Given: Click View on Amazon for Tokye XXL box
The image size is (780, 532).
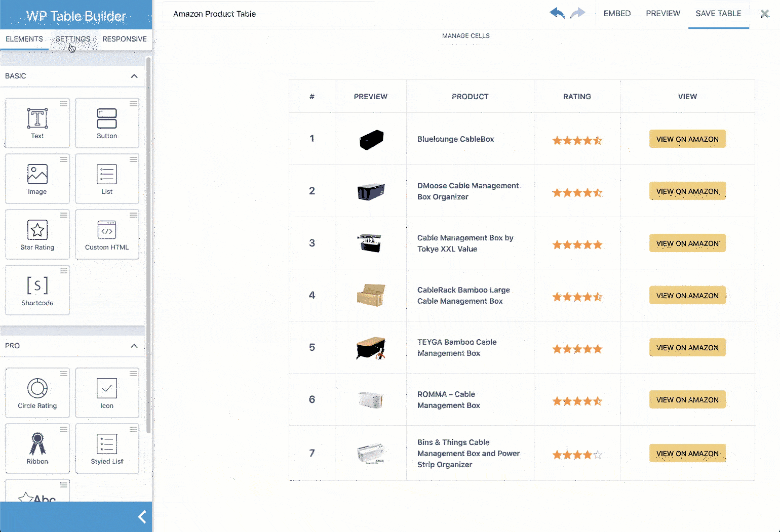Looking at the screenshot, I should coord(687,243).
